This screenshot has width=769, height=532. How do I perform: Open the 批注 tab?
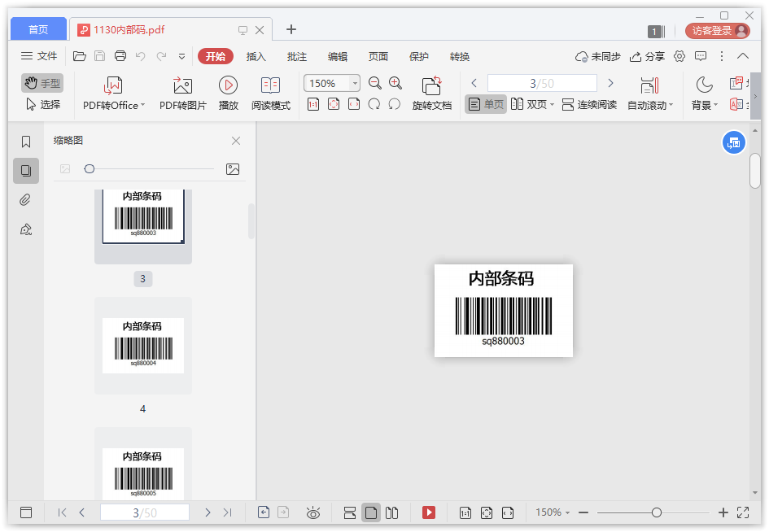pyautogui.click(x=297, y=56)
